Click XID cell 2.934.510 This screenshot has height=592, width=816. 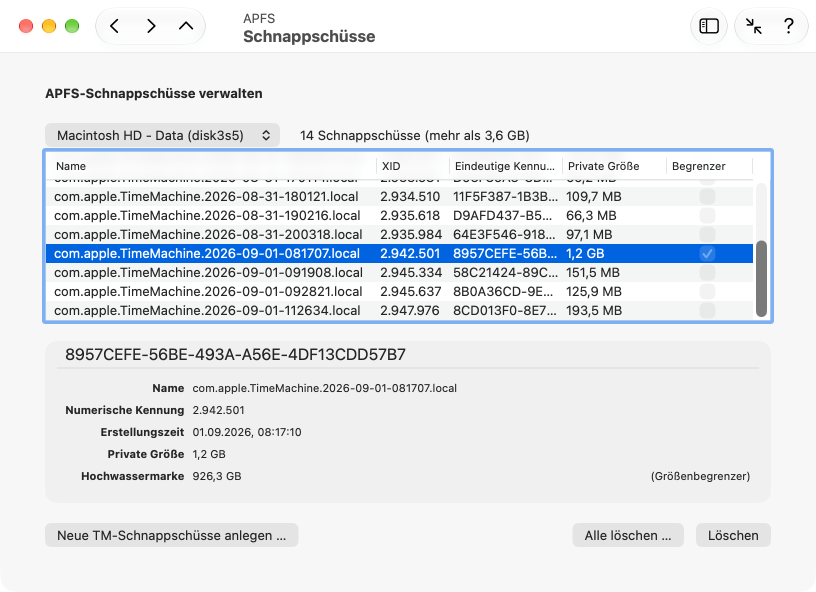(410, 197)
